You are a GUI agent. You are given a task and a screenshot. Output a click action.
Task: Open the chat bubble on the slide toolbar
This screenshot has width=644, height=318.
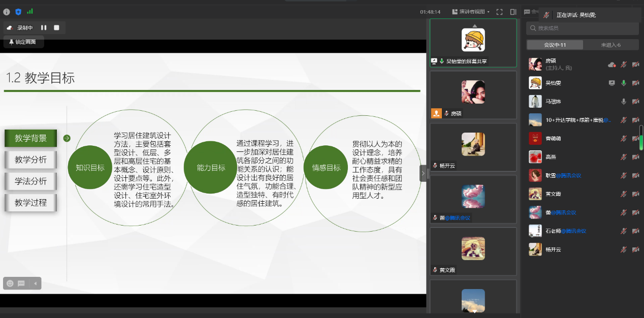coord(21,283)
